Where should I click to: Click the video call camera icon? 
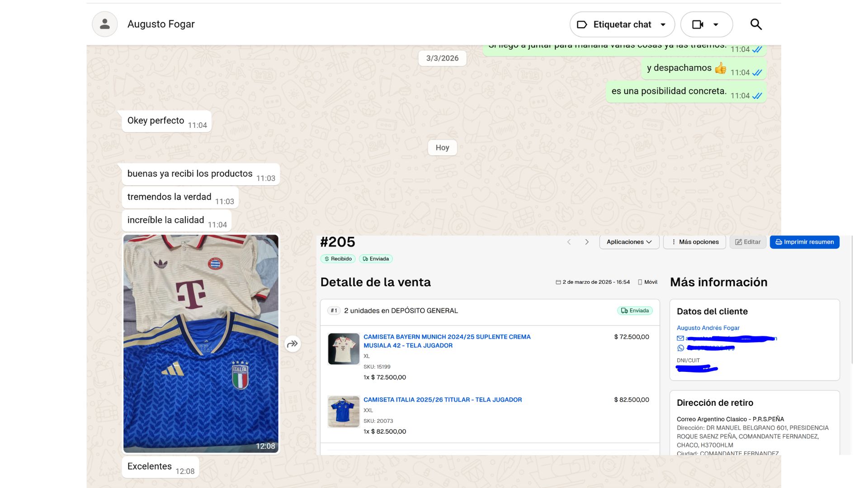698,24
